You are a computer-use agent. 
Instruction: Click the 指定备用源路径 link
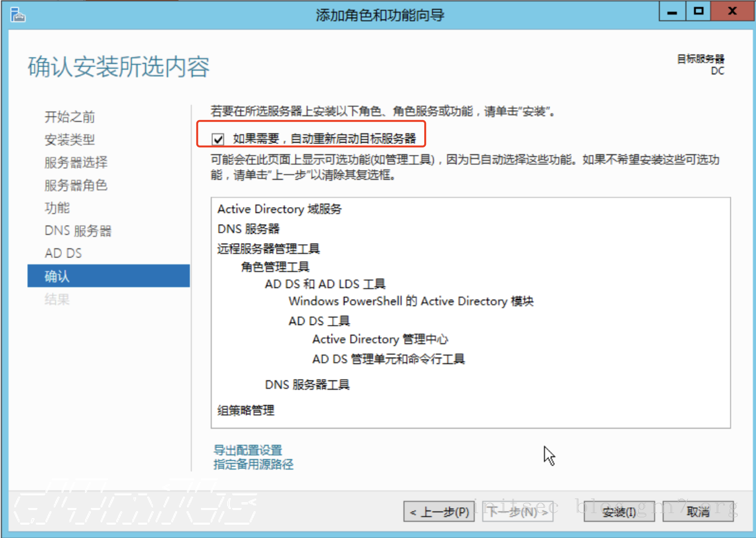(253, 464)
